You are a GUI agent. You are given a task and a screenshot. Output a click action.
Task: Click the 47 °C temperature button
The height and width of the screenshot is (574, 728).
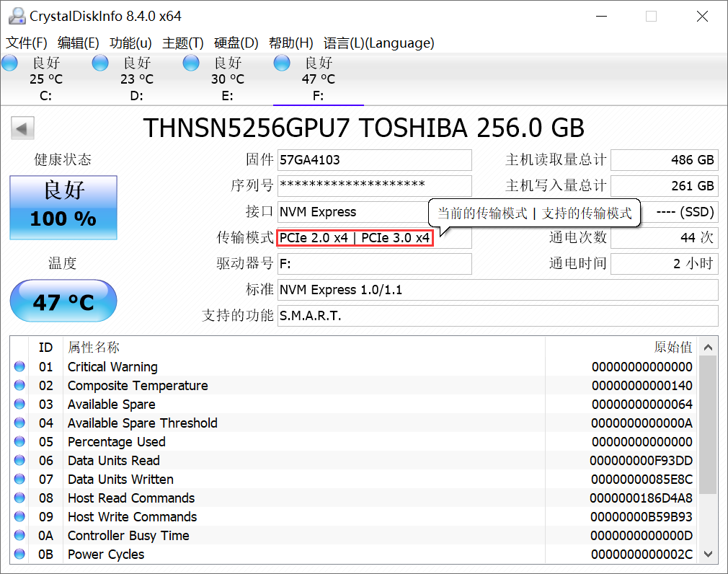[x=63, y=301]
